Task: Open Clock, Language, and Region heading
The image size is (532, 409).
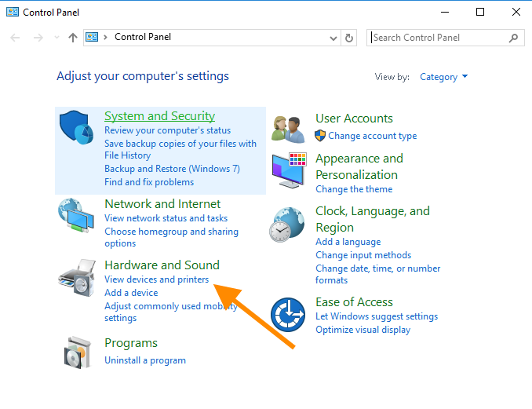Action: (373, 219)
